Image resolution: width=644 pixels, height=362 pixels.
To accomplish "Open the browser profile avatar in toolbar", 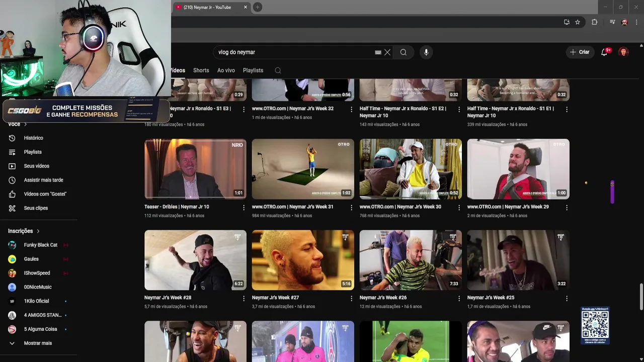I will pos(624,22).
